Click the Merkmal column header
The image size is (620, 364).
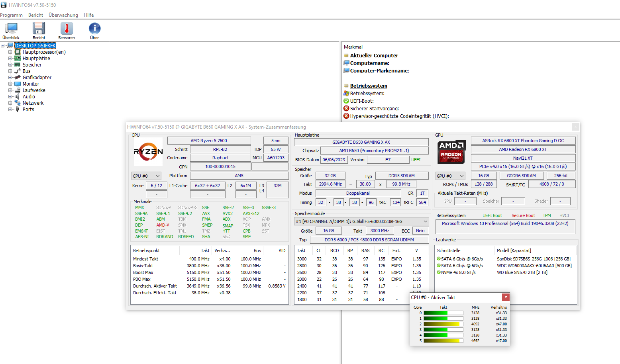[353, 47]
